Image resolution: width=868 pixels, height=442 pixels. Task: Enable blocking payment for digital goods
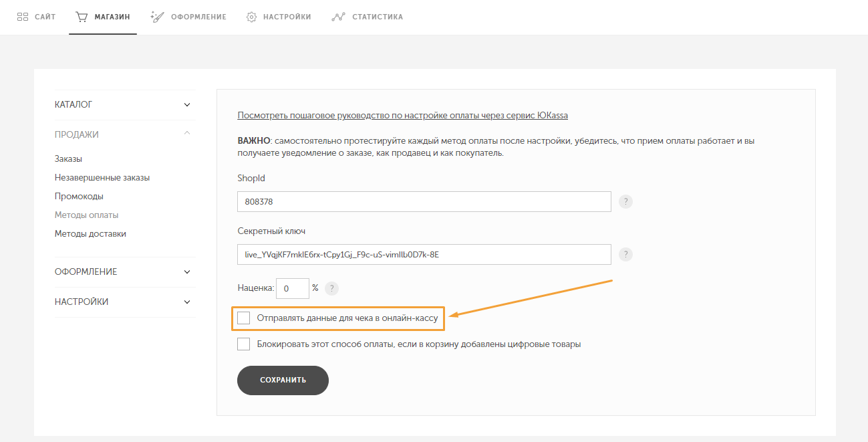click(x=244, y=344)
